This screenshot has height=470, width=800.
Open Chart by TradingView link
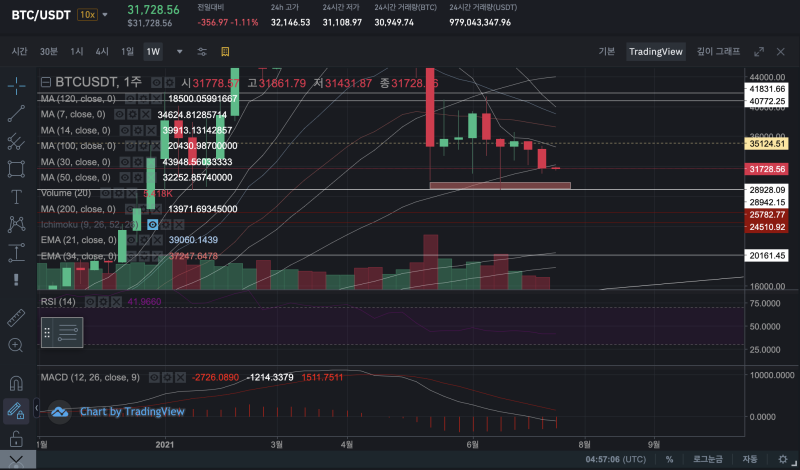click(132, 412)
